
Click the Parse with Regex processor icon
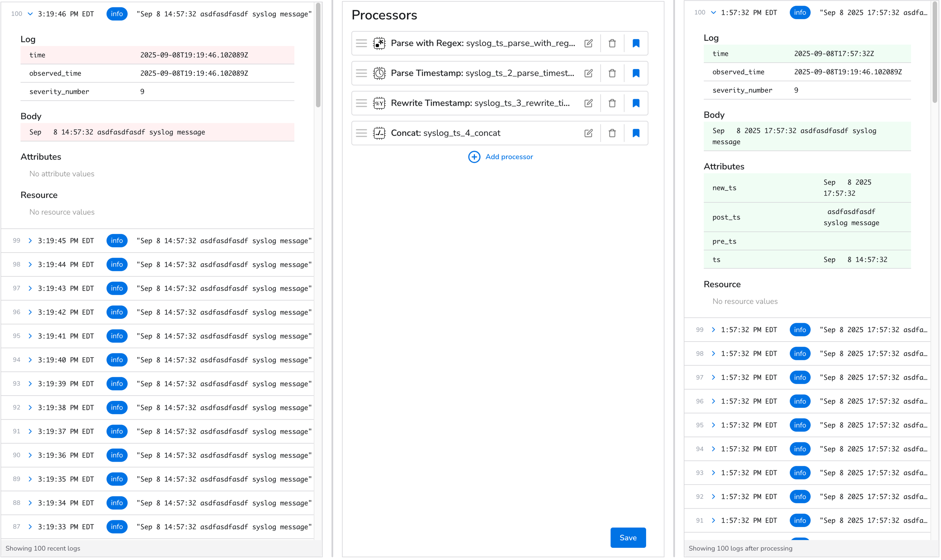[379, 43]
